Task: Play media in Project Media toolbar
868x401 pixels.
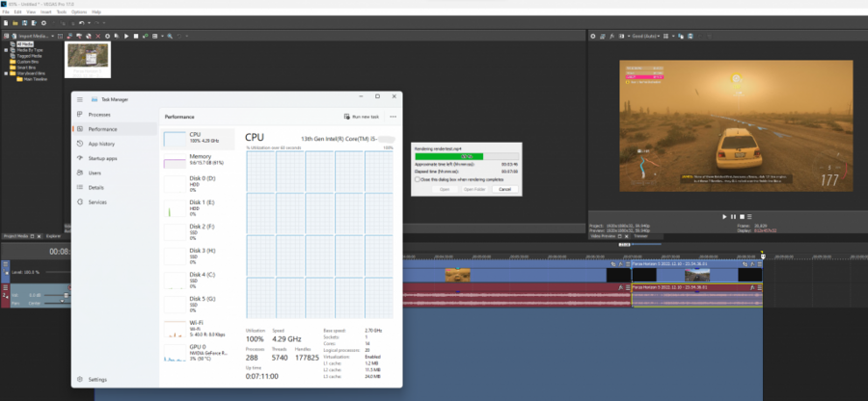Action: [x=126, y=36]
